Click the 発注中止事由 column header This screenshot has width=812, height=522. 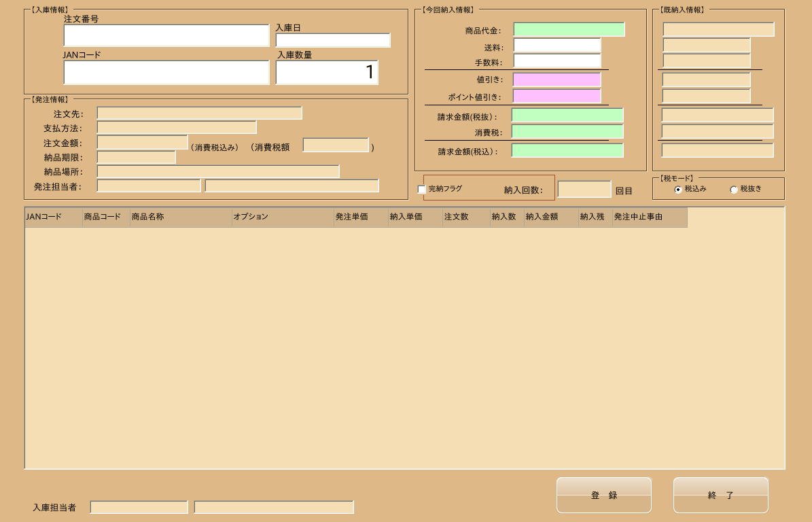point(650,217)
